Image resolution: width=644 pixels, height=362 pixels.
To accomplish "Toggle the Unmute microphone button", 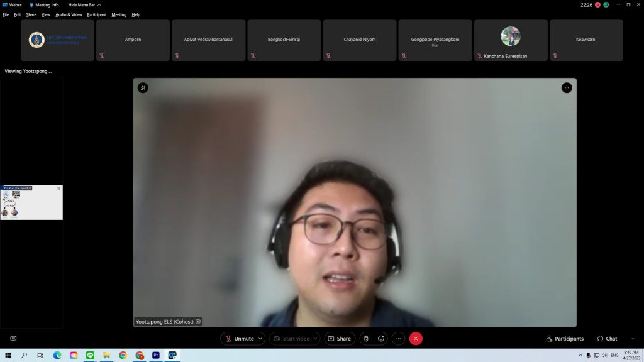I will pyautogui.click(x=239, y=339).
